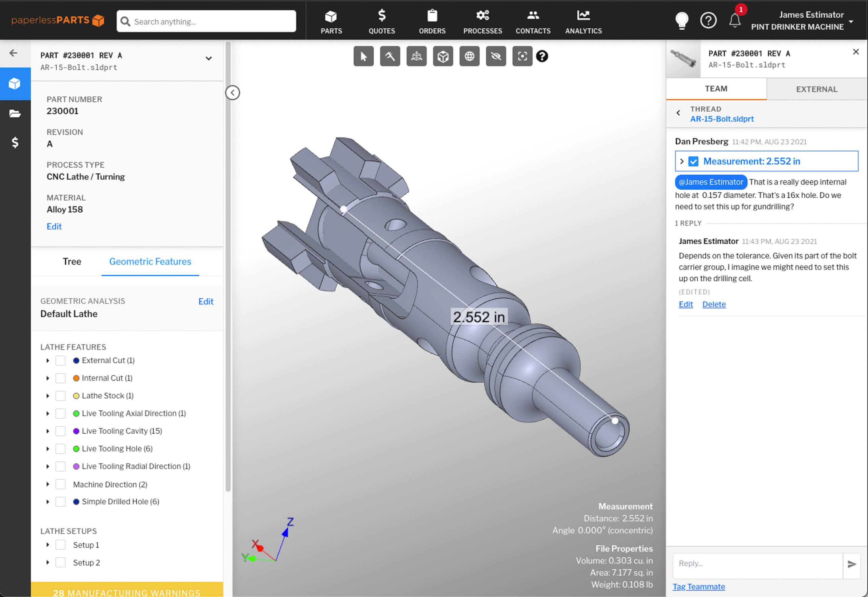Screen dimensions: 868x597
Task: Open the notifications bell
Action: [x=735, y=21]
